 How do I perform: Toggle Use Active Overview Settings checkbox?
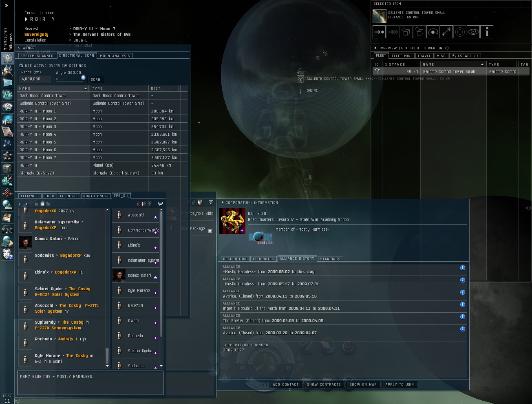pyautogui.click(x=21, y=65)
